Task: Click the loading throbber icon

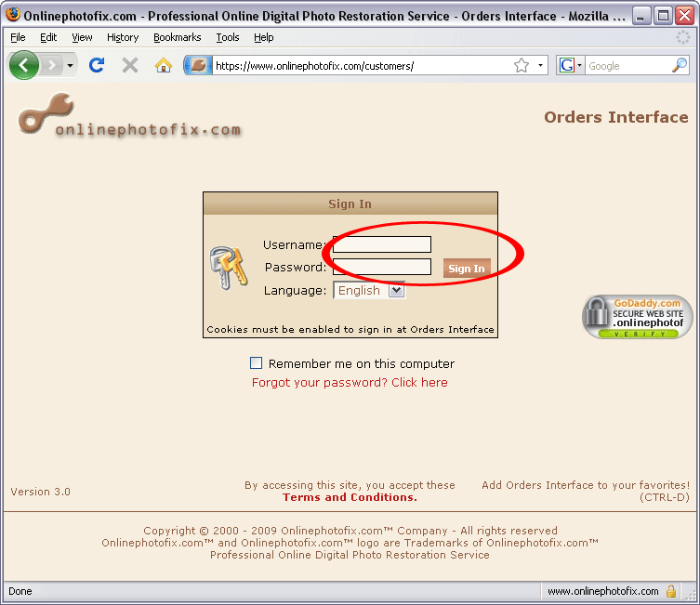Action: [x=682, y=37]
